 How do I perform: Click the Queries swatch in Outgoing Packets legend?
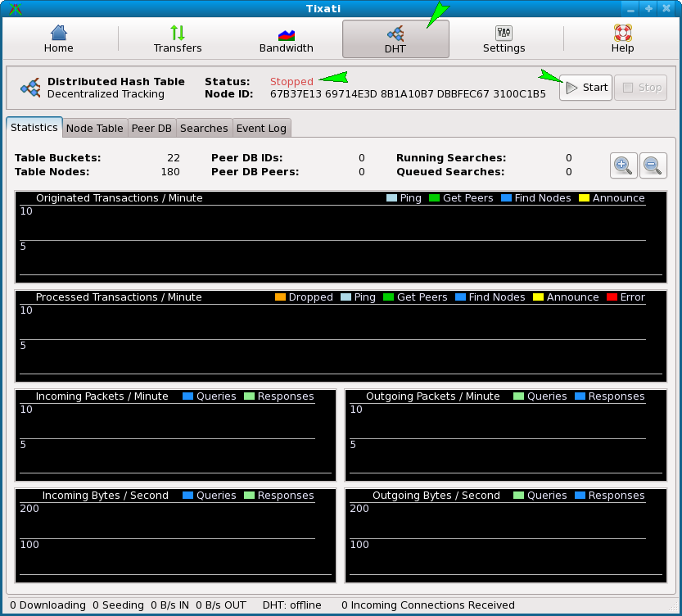(518, 396)
